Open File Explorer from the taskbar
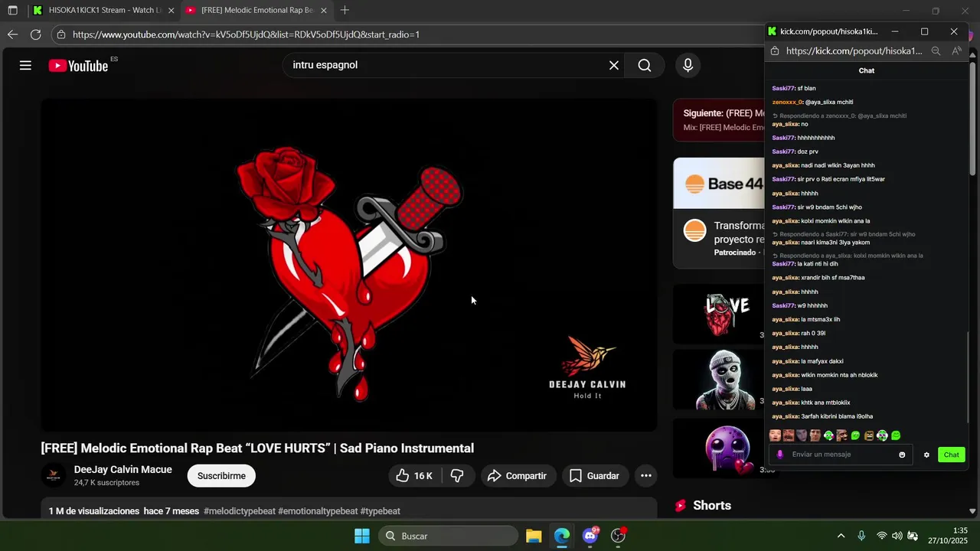The width and height of the screenshot is (980, 551). pos(534,536)
